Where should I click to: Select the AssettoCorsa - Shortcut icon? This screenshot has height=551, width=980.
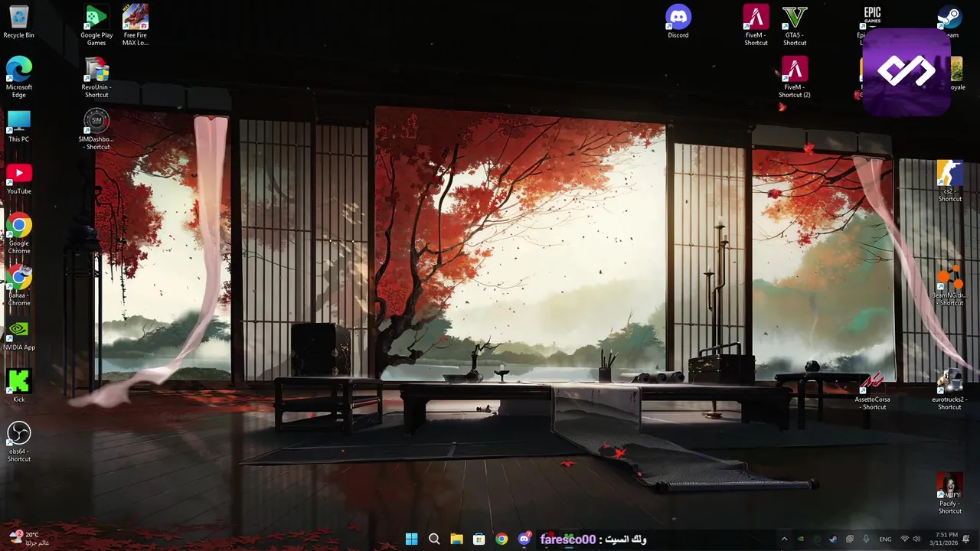point(873,390)
